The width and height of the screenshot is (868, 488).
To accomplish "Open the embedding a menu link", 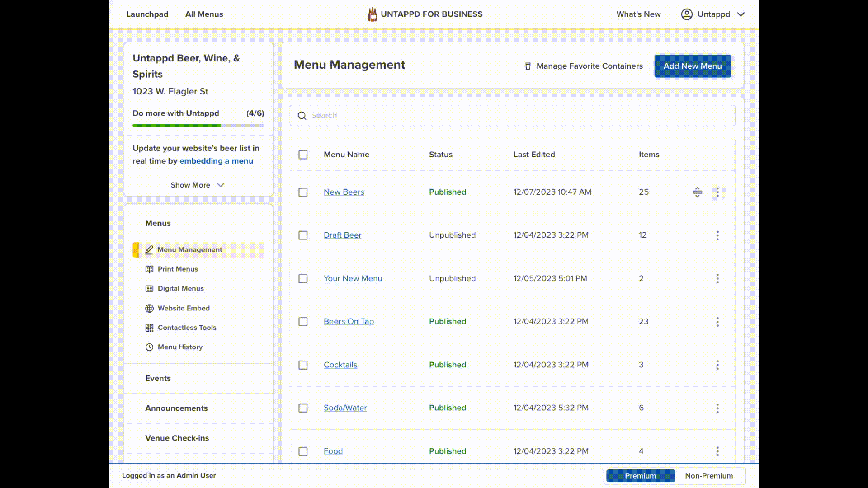I will 217,161.
